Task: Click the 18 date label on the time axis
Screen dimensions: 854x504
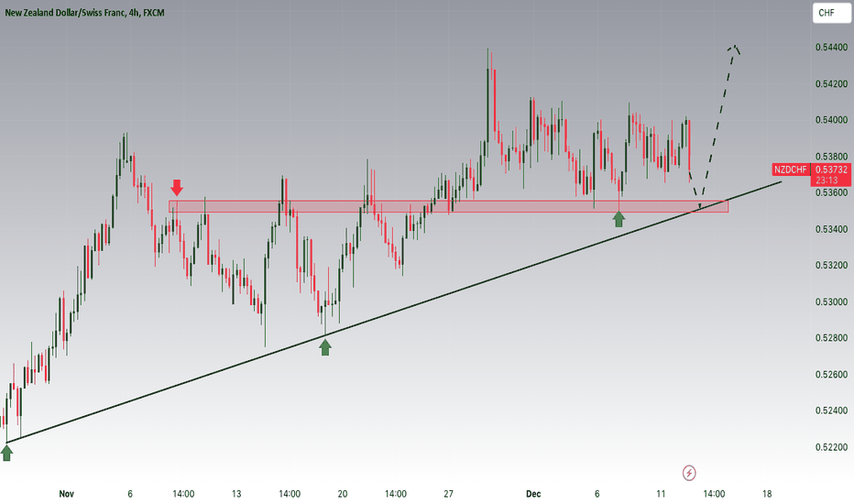Action: pos(767,494)
